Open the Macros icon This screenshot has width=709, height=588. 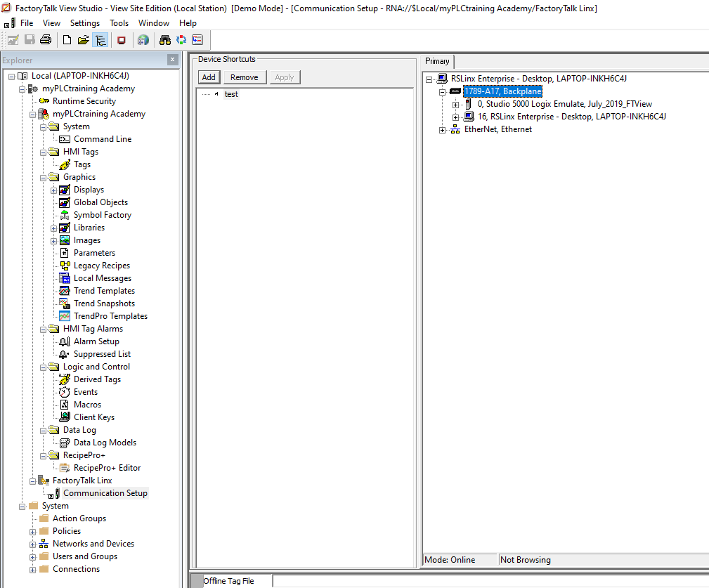[65, 405]
